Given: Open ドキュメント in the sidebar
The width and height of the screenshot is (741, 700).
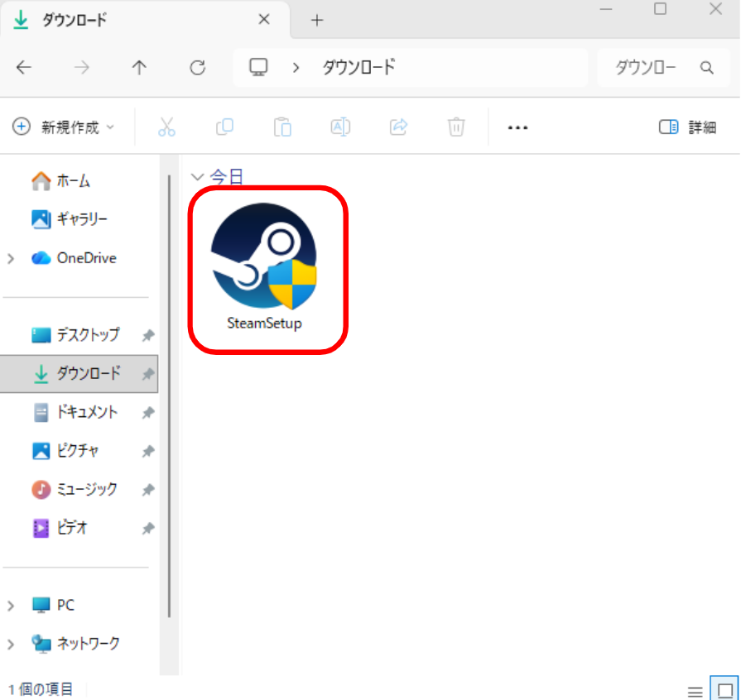Looking at the screenshot, I should tap(75, 412).
